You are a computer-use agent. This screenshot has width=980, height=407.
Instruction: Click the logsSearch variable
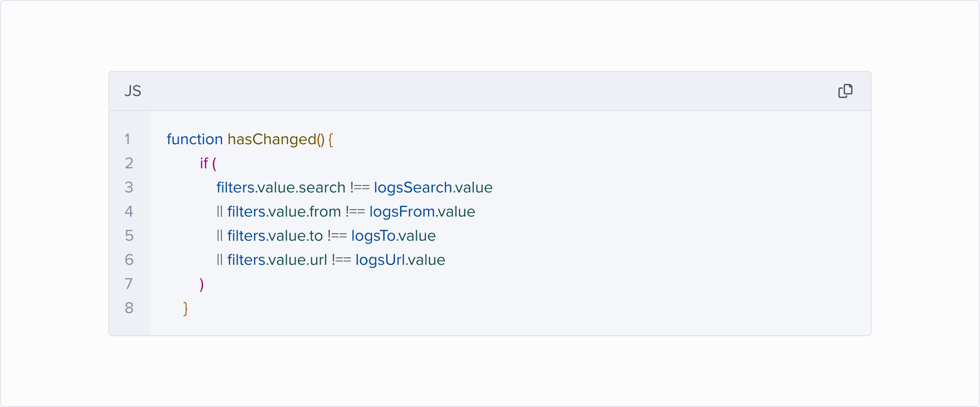coord(413,187)
